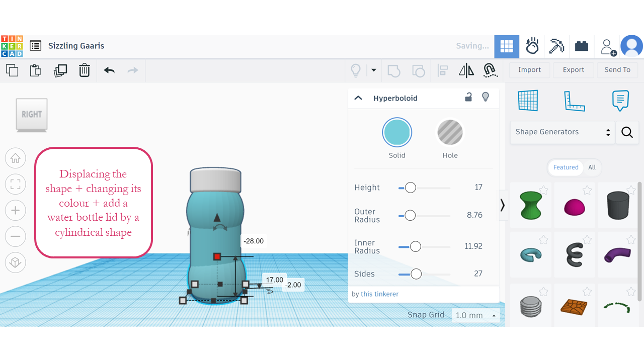Select the green hyperboloid shape
The width and height of the screenshot is (644, 362).
click(x=531, y=205)
